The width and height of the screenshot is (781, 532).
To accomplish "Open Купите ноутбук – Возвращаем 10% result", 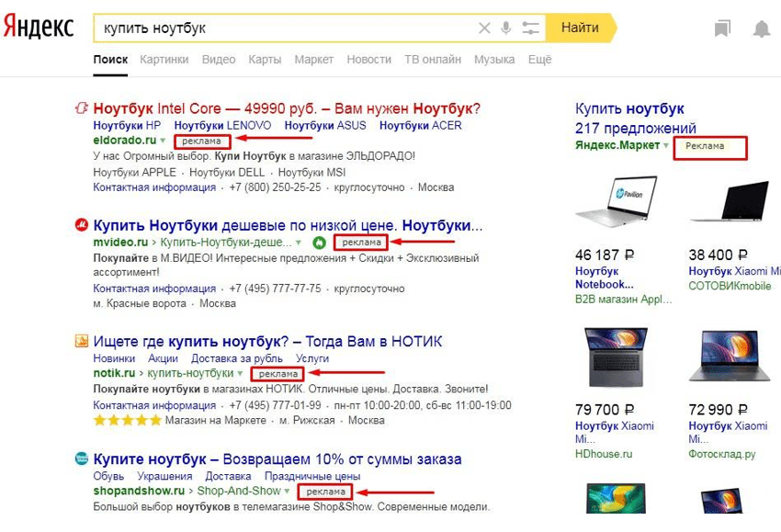I will [x=277, y=459].
